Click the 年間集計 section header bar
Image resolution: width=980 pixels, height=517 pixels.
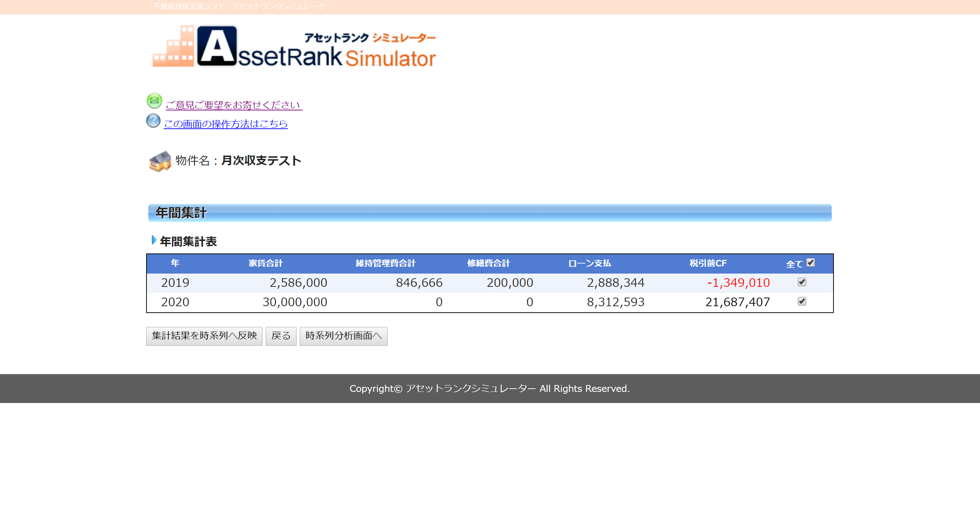click(x=489, y=213)
